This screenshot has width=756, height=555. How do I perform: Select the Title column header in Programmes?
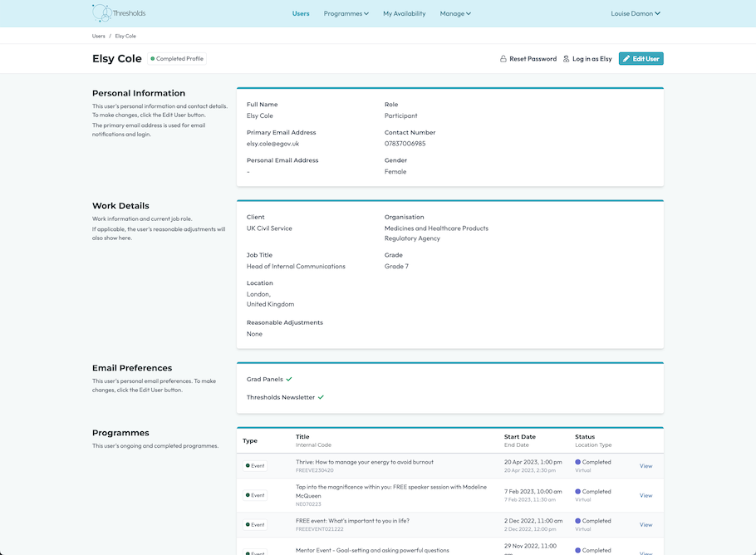(302, 437)
